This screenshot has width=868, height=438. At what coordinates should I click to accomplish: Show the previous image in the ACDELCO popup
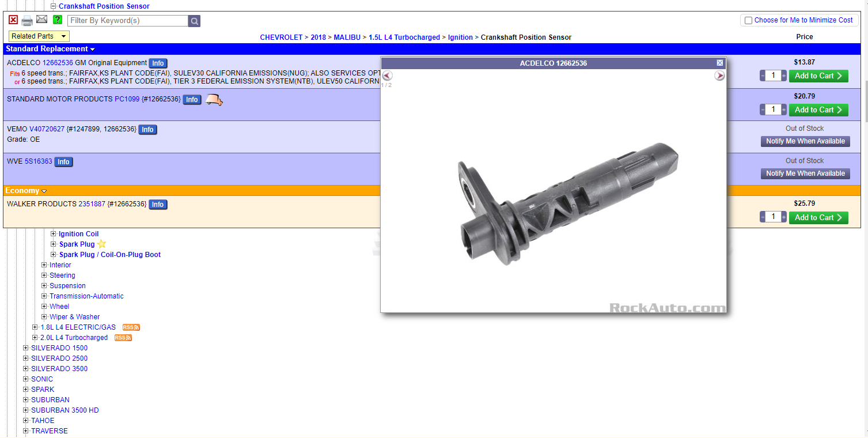coord(388,75)
